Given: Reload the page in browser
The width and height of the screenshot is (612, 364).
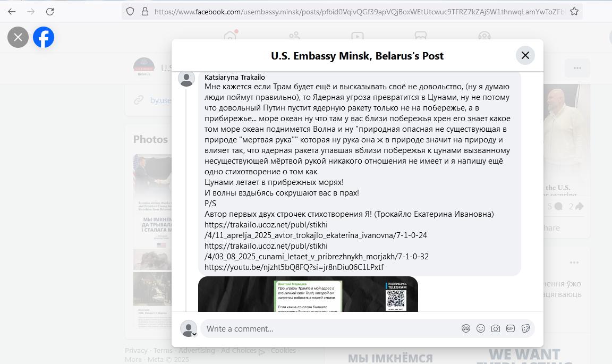Looking at the screenshot, I should pos(50,11).
